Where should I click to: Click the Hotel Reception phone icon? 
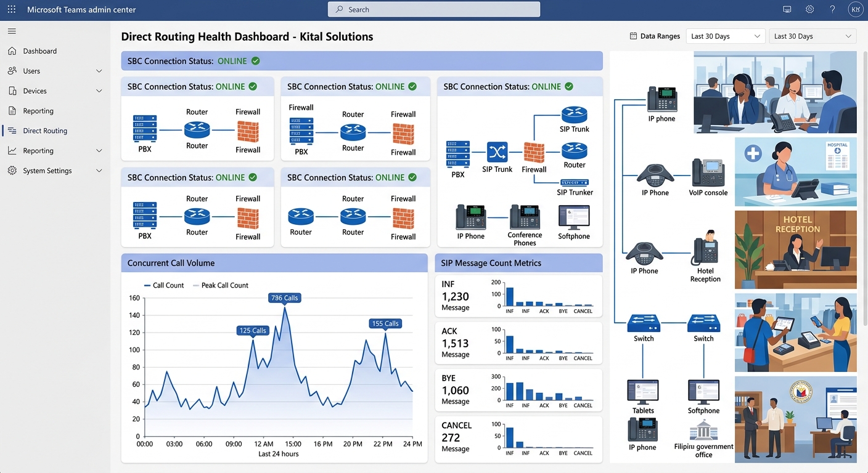[705, 247]
